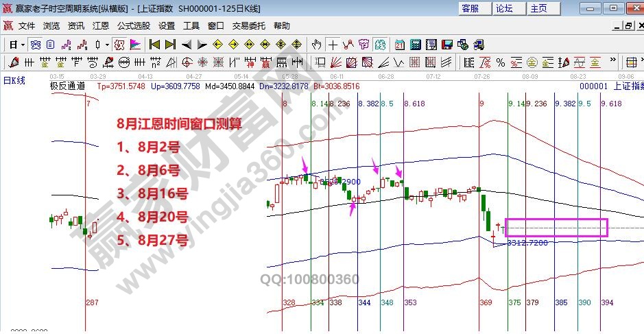The width and height of the screenshot is (644, 334).
Task: Open the calendar icon in toolbar
Action: point(399,45)
